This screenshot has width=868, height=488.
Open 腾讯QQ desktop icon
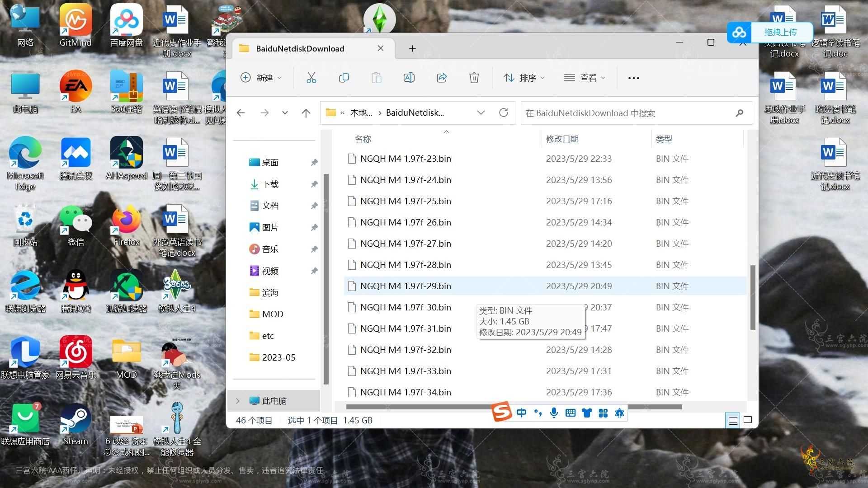pyautogui.click(x=75, y=291)
